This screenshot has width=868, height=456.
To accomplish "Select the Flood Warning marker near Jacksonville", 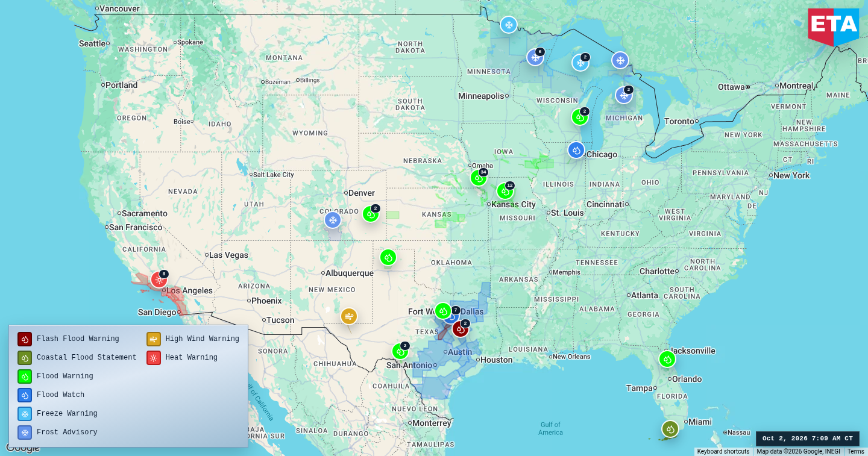I will tap(667, 359).
